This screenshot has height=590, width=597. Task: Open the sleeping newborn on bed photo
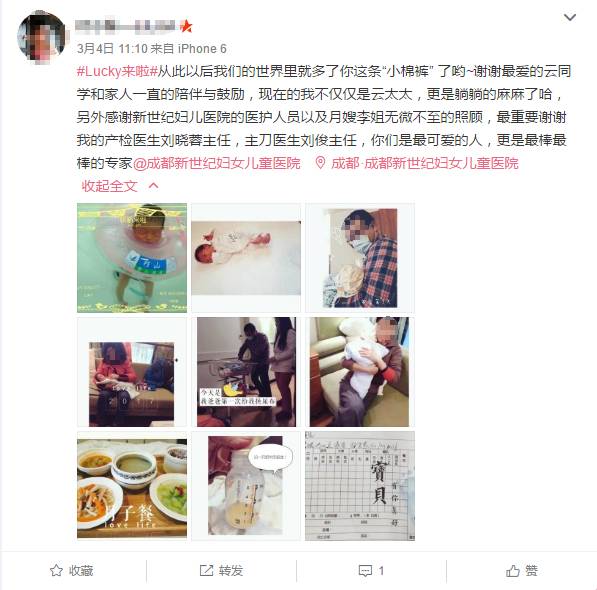(x=246, y=258)
